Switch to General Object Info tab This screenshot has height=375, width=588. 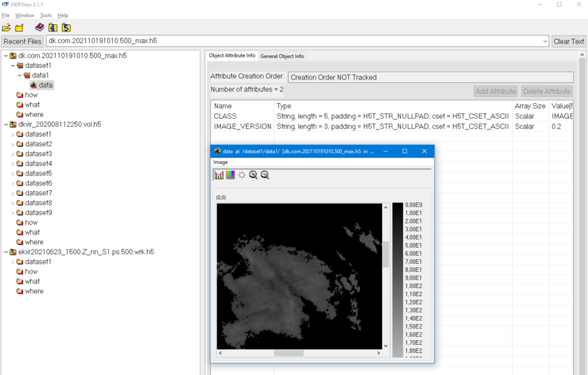click(282, 56)
